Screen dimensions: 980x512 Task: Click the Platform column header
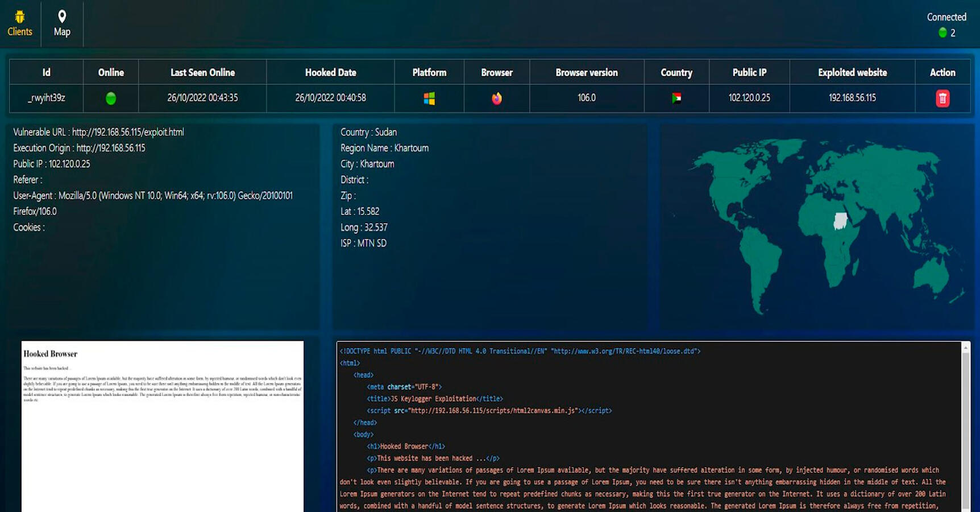coord(429,72)
